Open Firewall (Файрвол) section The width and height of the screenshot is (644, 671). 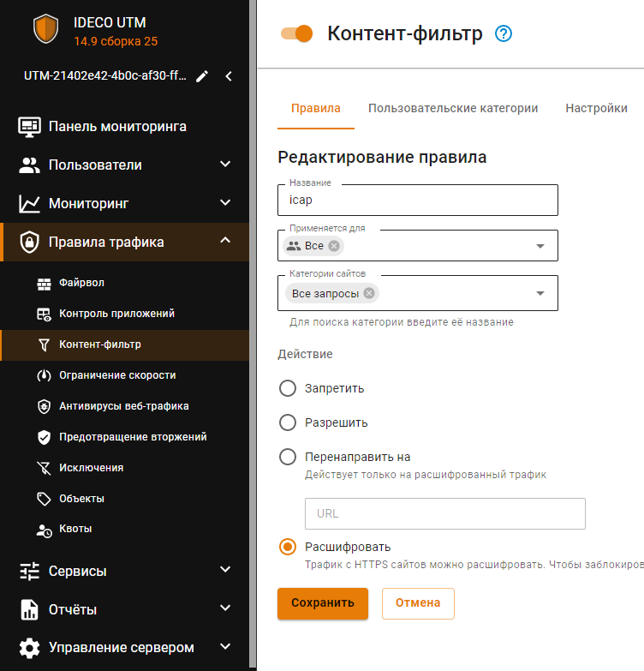tap(81, 283)
